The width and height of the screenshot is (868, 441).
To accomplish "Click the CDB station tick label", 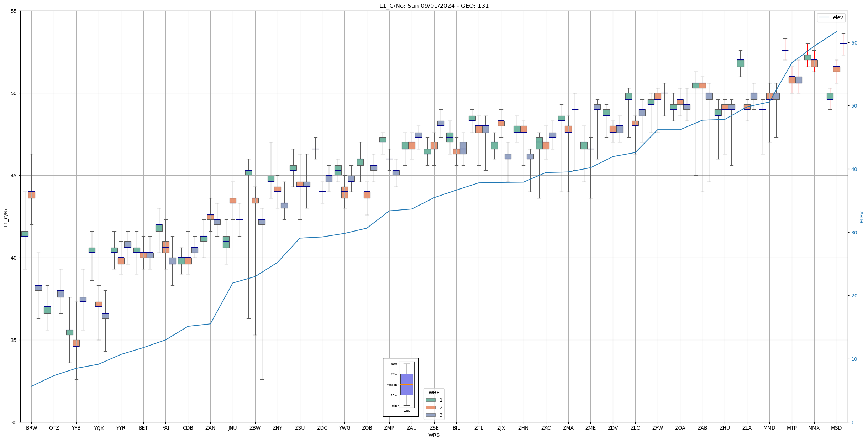I will 188,428.
